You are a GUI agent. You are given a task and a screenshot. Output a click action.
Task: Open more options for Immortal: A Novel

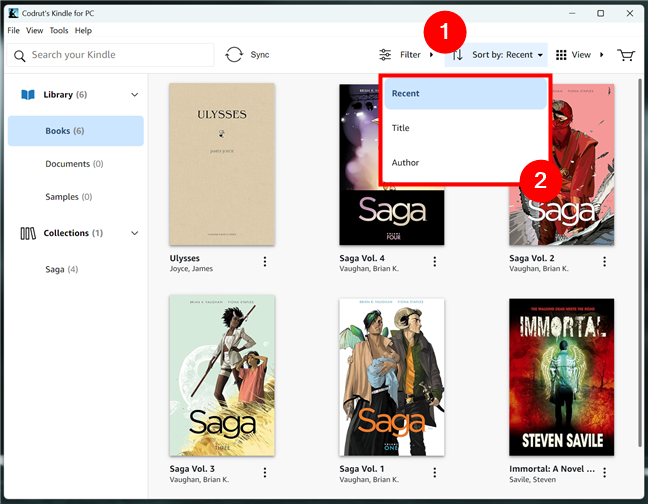pyautogui.click(x=604, y=472)
